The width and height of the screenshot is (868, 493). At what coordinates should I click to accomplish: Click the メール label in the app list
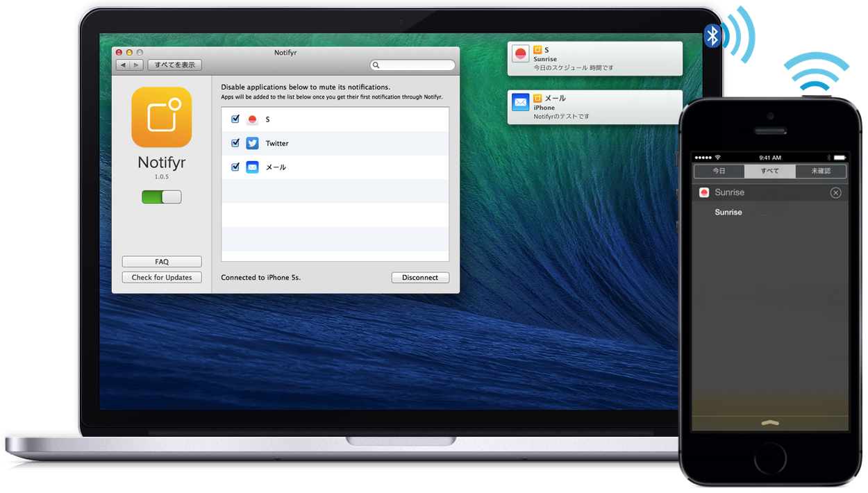[x=276, y=167]
